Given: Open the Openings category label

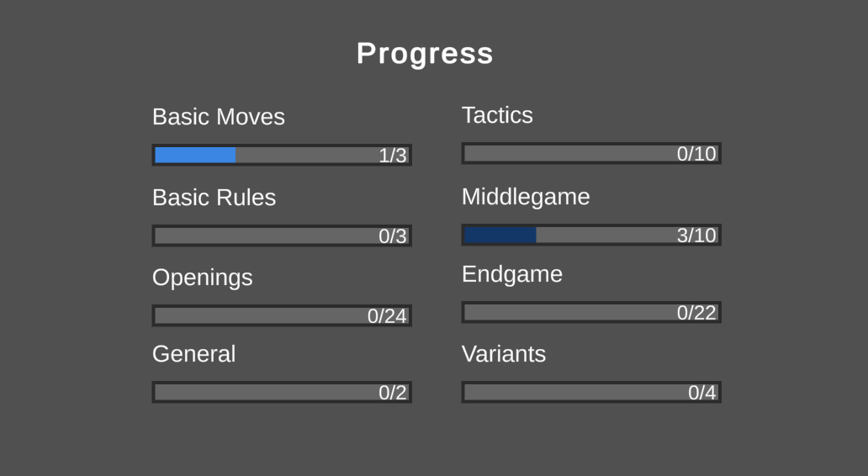Looking at the screenshot, I should click(203, 278).
